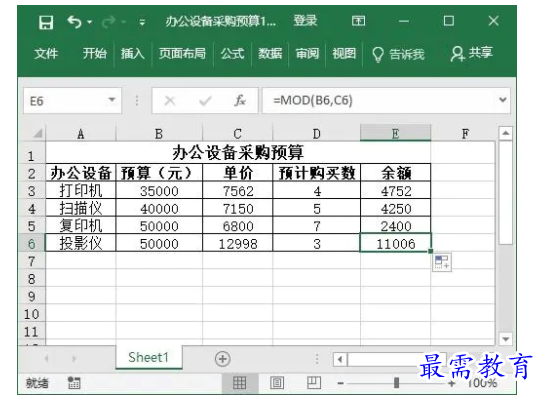Viewport: 541px width, 398px height.
Task: Click the zoom out minus button
Action: tap(341, 383)
